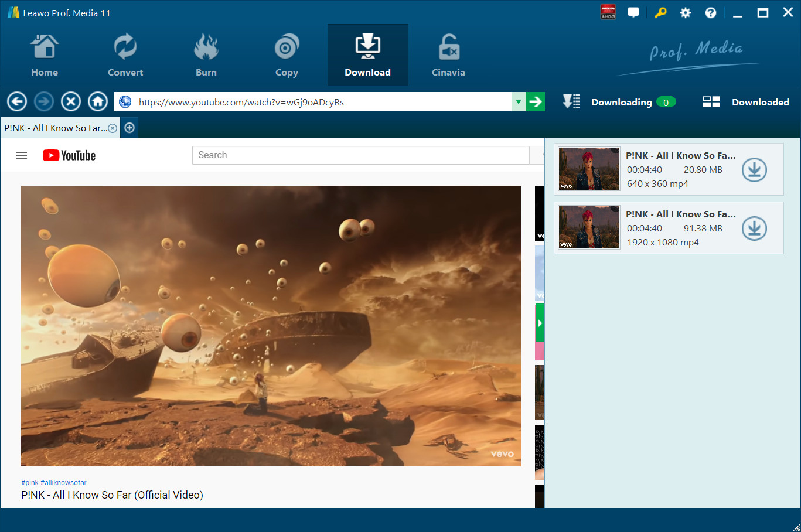801x532 pixels.
Task: Open the AMD GPU acceleration icon
Action: coord(608,12)
